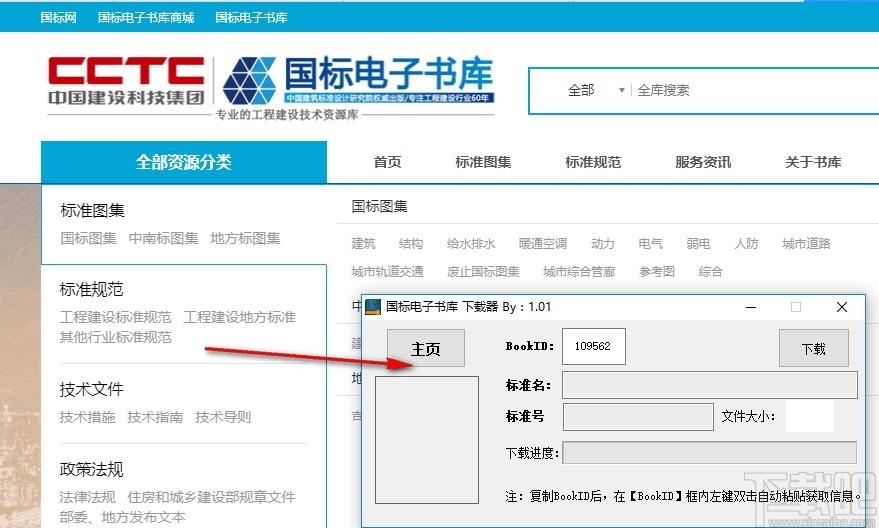Minimize the 下载器 window
879x528 pixels.
pos(751,307)
